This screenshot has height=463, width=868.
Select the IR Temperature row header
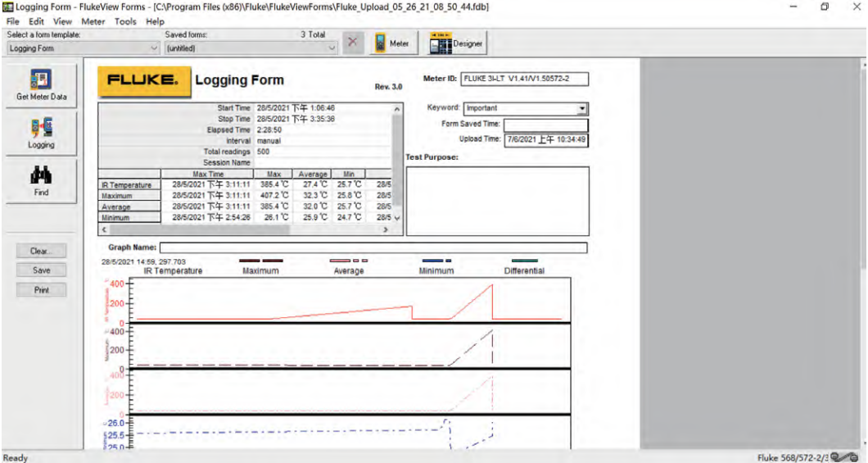coord(129,185)
